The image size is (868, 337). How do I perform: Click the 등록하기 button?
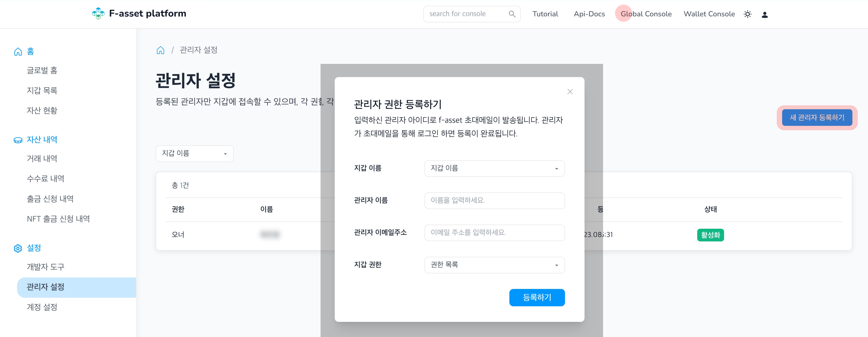537,297
